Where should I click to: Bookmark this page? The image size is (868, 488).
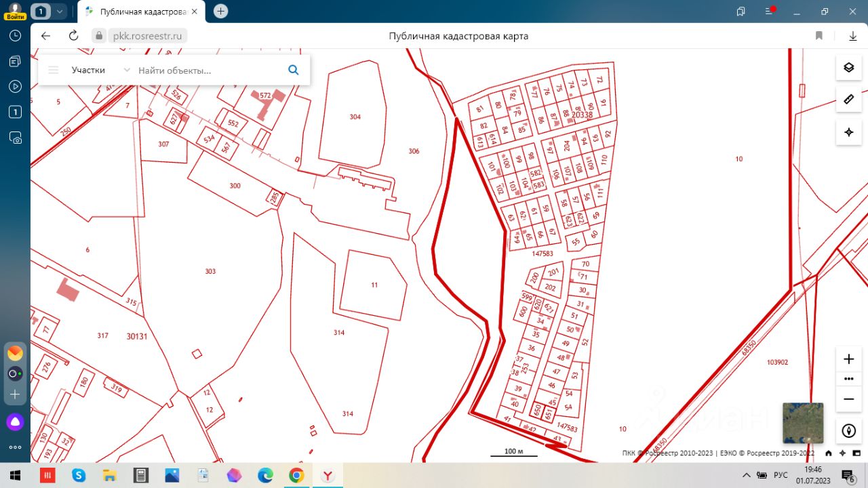pos(819,36)
